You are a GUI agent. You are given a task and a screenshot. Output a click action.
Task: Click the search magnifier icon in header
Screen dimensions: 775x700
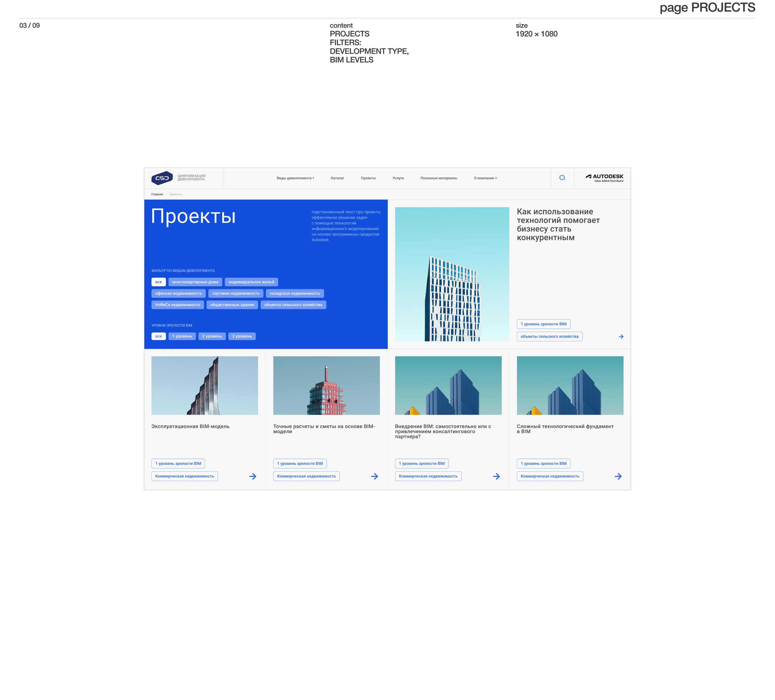click(562, 178)
